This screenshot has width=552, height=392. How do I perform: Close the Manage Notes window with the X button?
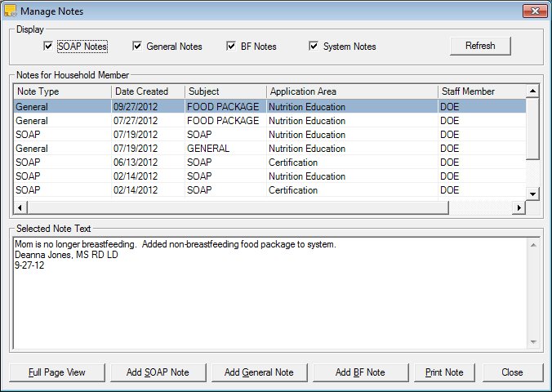[535, 11]
